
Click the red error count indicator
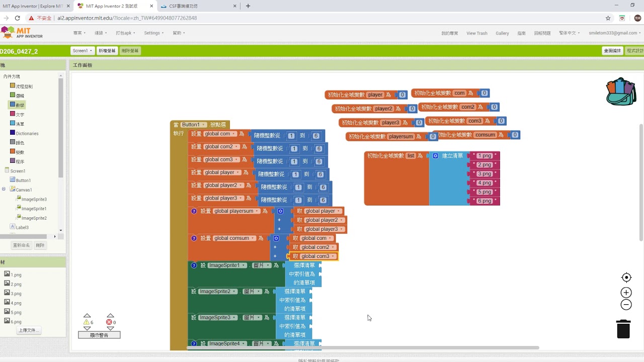(x=109, y=322)
